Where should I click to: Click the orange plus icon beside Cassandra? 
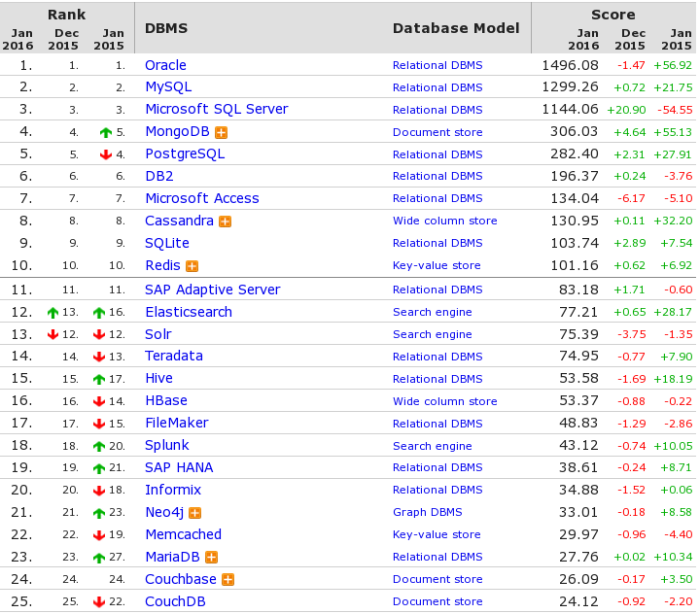[x=225, y=222]
